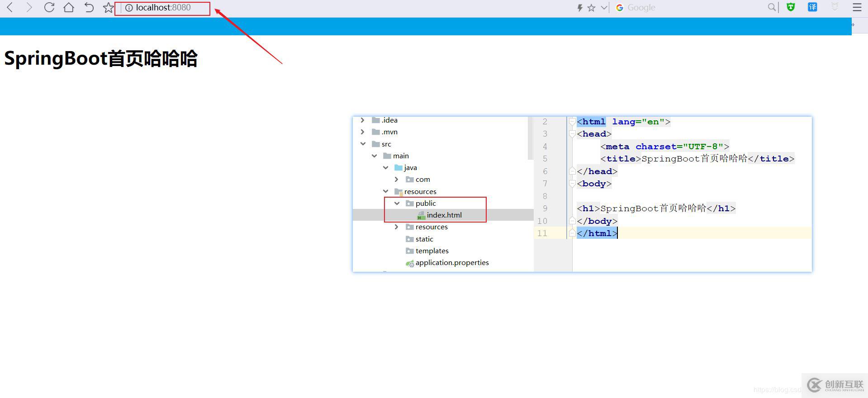
Task: Collapse the main folder arrow
Action: [x=374, y=156]
